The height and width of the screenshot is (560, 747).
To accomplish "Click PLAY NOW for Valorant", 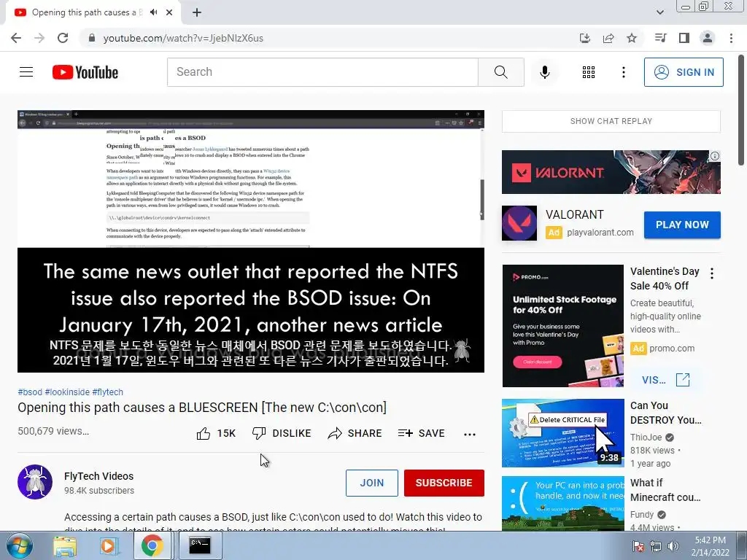I will pos(682,225).
